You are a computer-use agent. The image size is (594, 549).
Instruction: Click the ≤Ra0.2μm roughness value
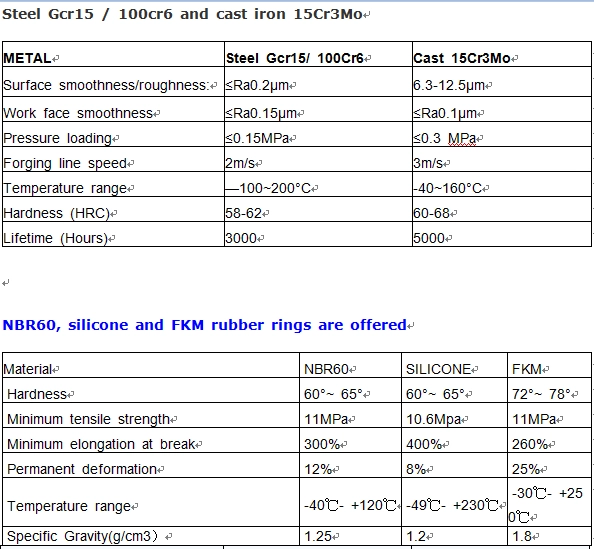(x=257, y=85)
